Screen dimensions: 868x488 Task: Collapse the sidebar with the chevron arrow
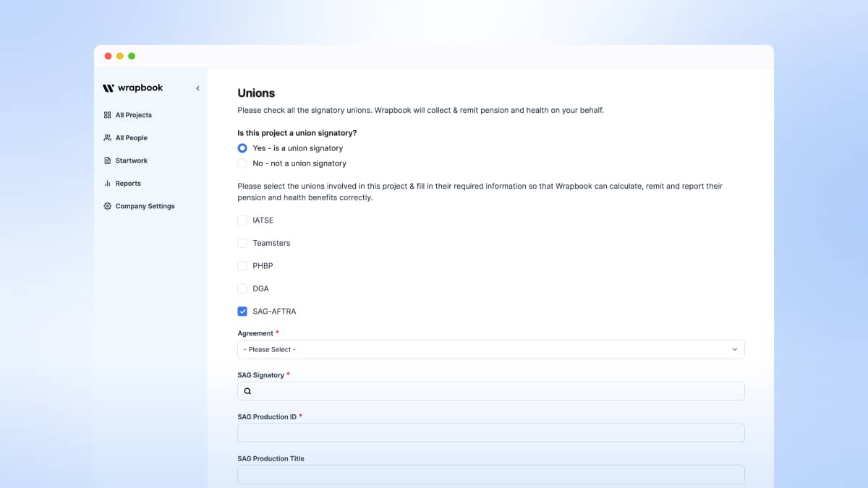(x=197, y=88)
